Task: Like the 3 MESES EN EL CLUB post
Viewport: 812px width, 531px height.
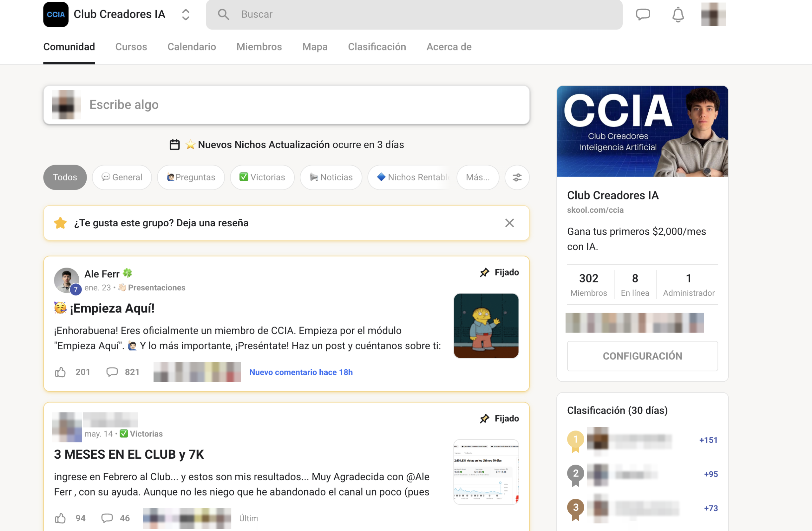Action: pyautogui.click(x=60, y=518)
